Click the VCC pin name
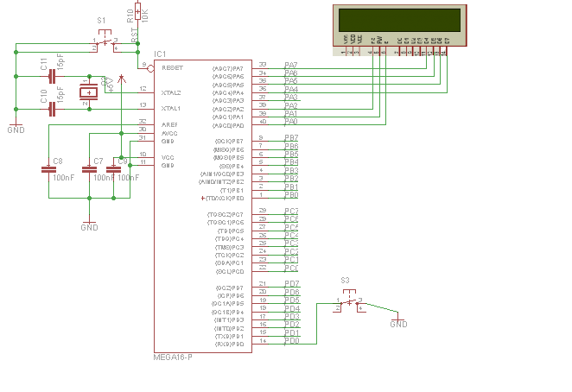 (x=168, y=157)
